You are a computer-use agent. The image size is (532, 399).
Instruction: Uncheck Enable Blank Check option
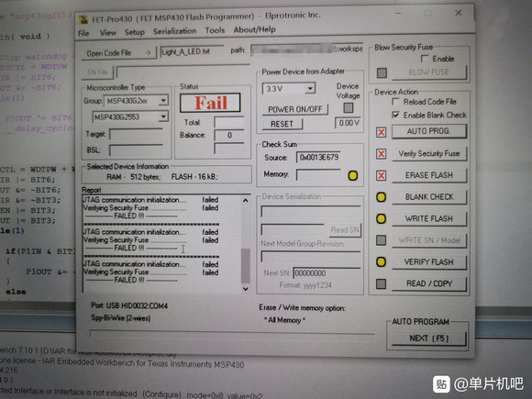(395, 115)
